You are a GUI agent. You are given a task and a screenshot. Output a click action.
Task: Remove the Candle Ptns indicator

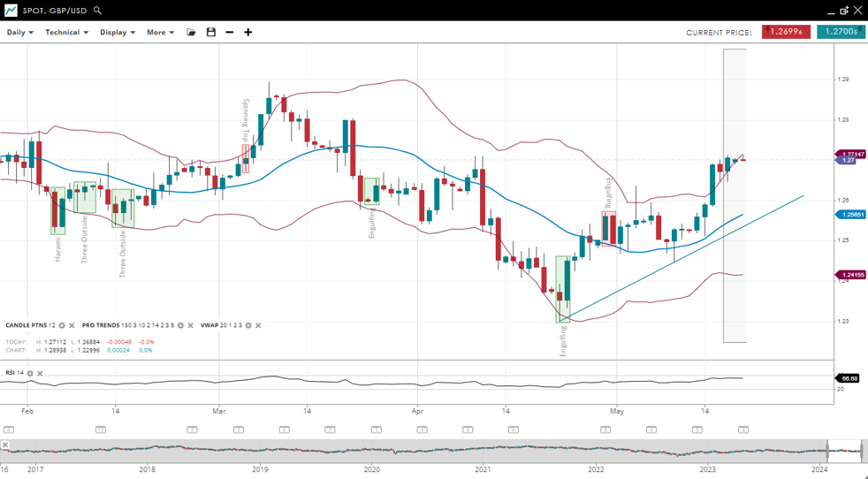pos(72,326)
